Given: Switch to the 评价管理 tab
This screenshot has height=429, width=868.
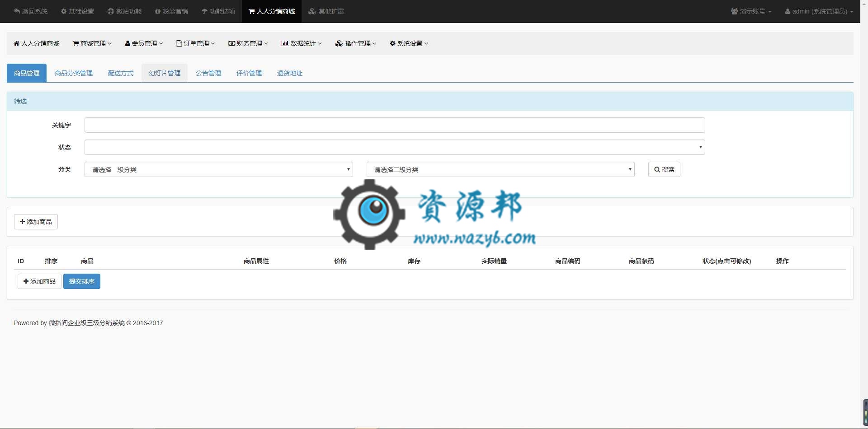Looking at the screenshot, I should 249,73.
